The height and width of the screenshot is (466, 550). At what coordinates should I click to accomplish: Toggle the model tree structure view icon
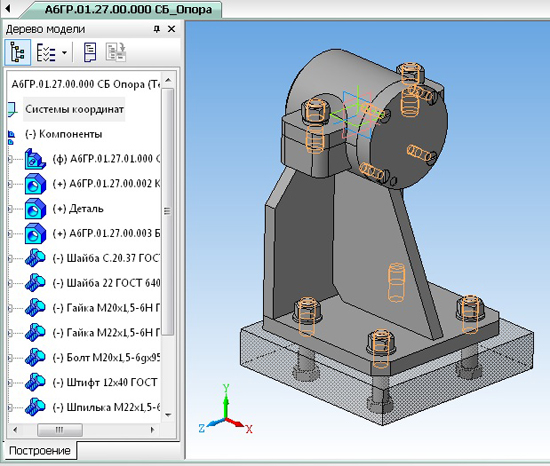point(17,53)
